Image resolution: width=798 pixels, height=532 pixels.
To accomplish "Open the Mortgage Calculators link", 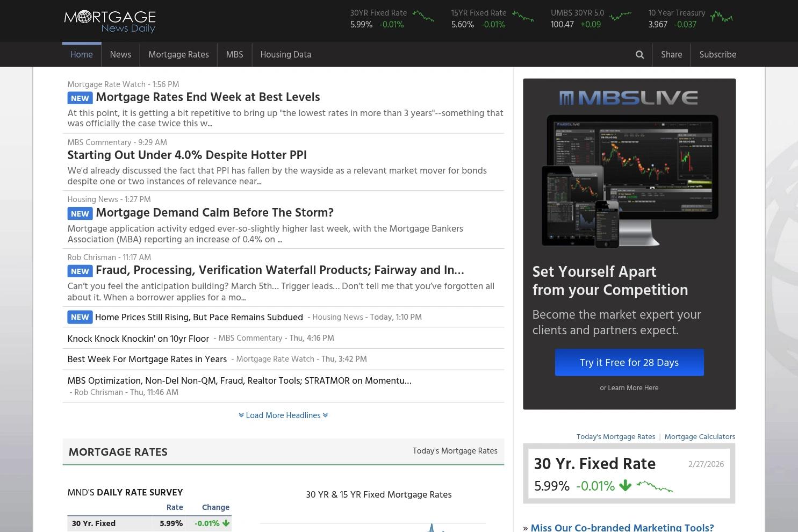I will coord(700,436).
